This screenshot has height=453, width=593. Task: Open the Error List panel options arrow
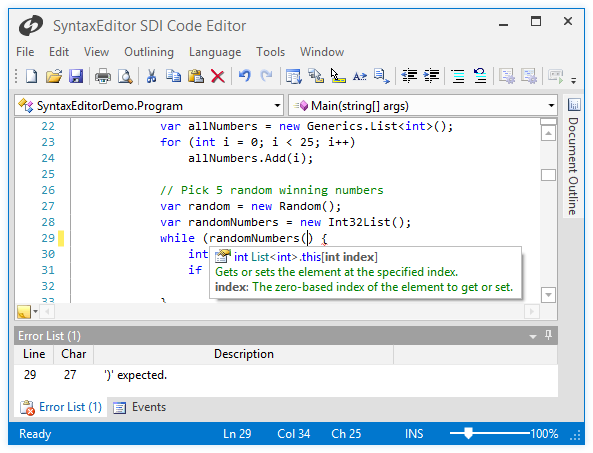(533, 336)
